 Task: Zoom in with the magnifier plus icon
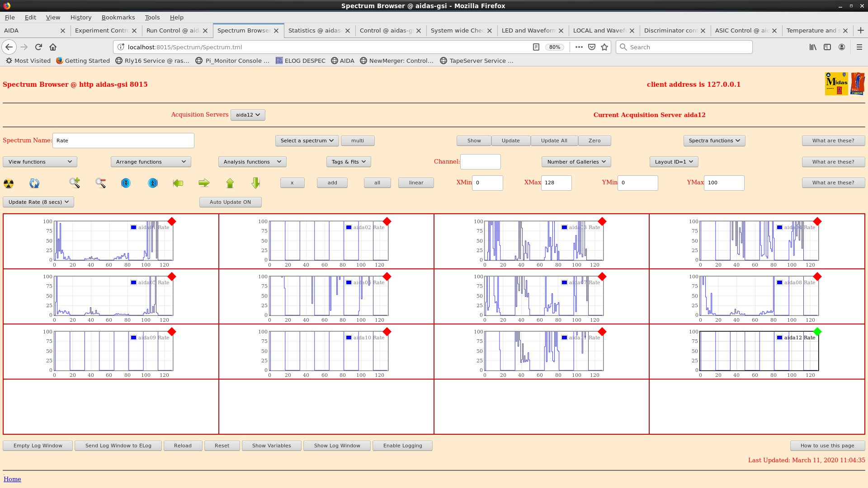point(75,183)
